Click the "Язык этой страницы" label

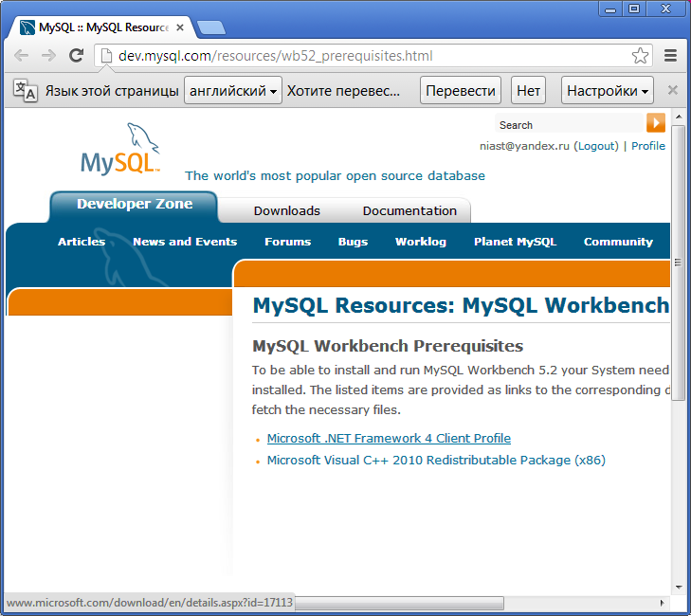[112, 91]
